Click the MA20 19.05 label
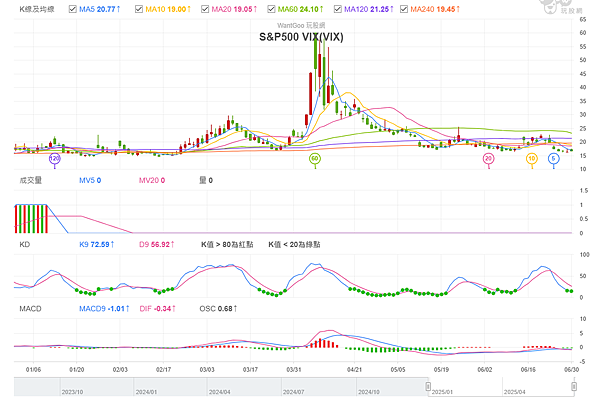Viewport: 600px width, 400px height. [234, 9]
